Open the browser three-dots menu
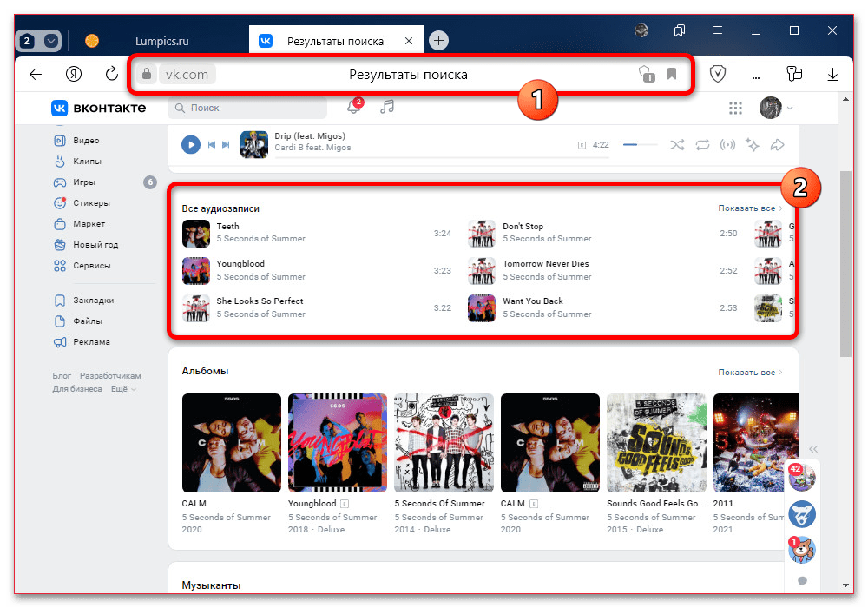Viewport: 868px width, 608px height. tap(756, 77)
